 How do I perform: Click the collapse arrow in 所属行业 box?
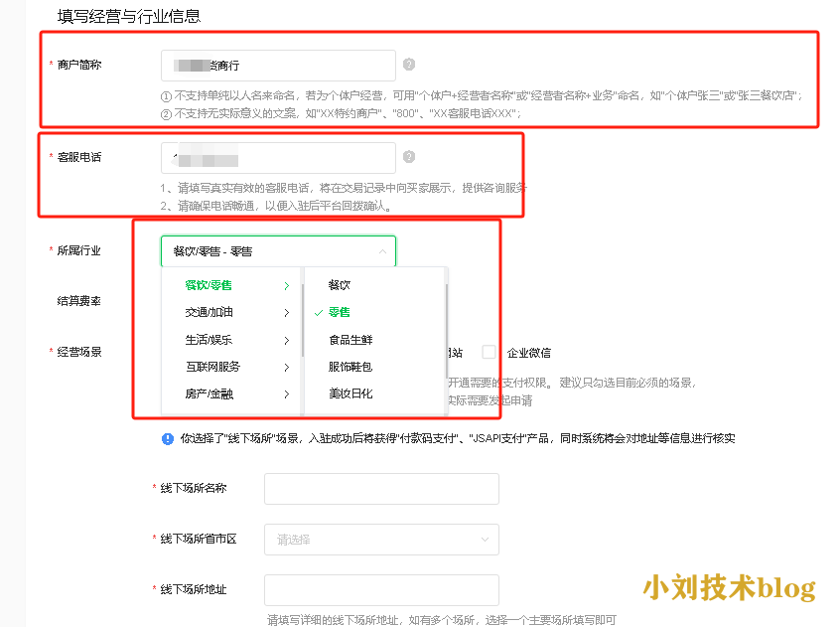tap(383, 251)
